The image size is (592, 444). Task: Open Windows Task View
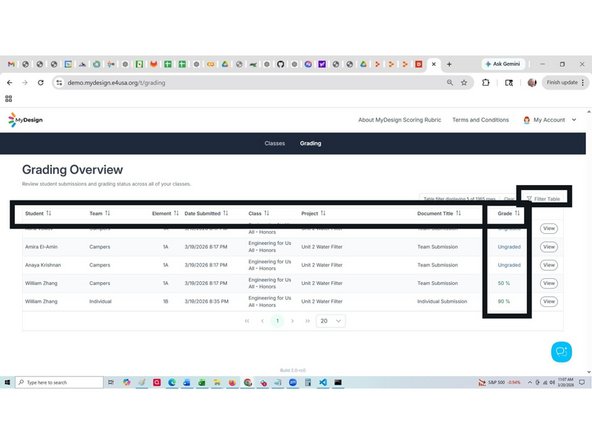111,382
